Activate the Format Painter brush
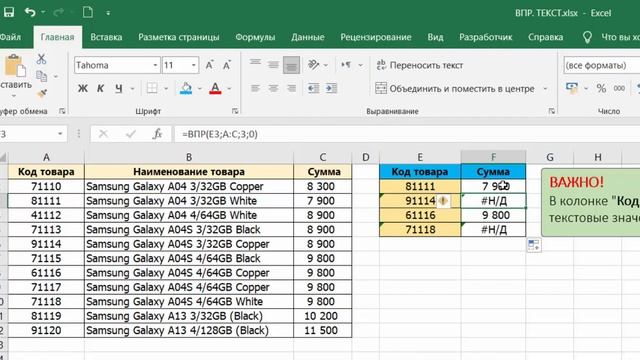Screen dimensions: 640x360 42,93
